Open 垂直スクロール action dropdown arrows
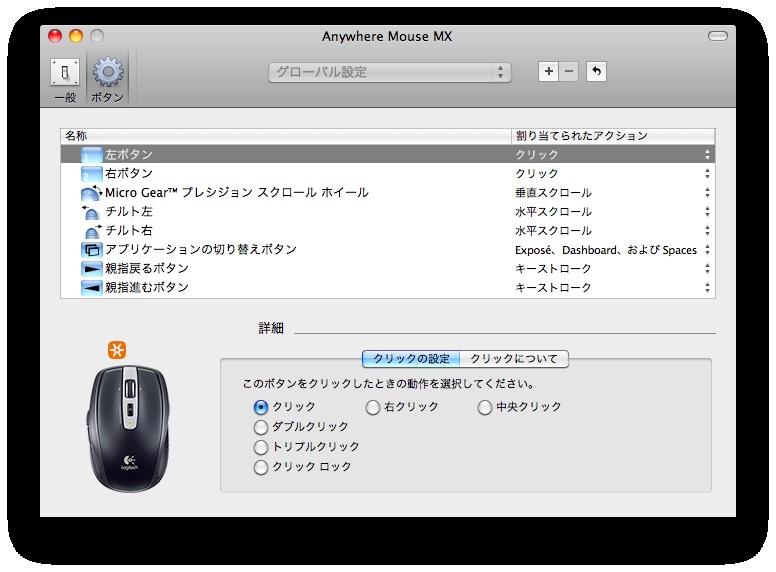This screenshot has height=572, width=776. [707, 192]
